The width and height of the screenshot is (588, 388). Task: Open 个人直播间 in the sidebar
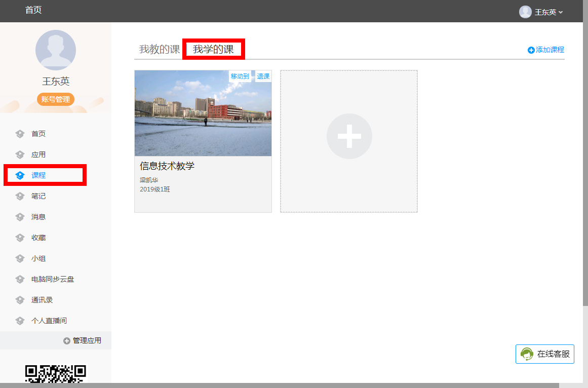point(49,321)
